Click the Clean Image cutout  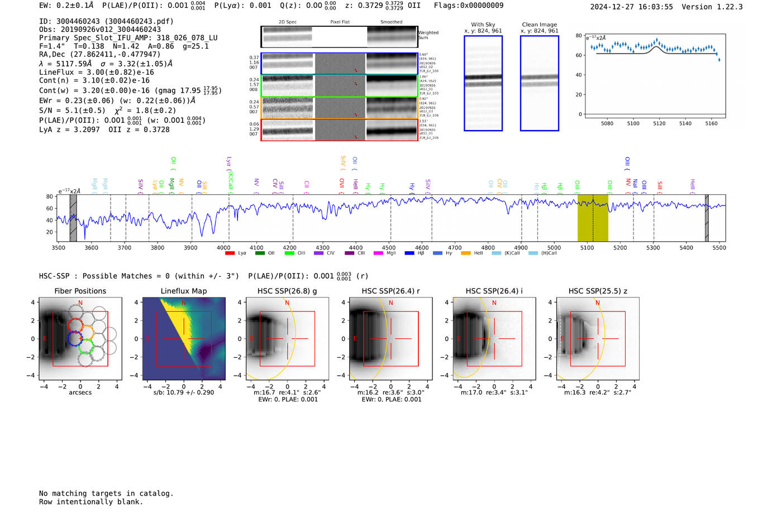[x=540, y=83]
